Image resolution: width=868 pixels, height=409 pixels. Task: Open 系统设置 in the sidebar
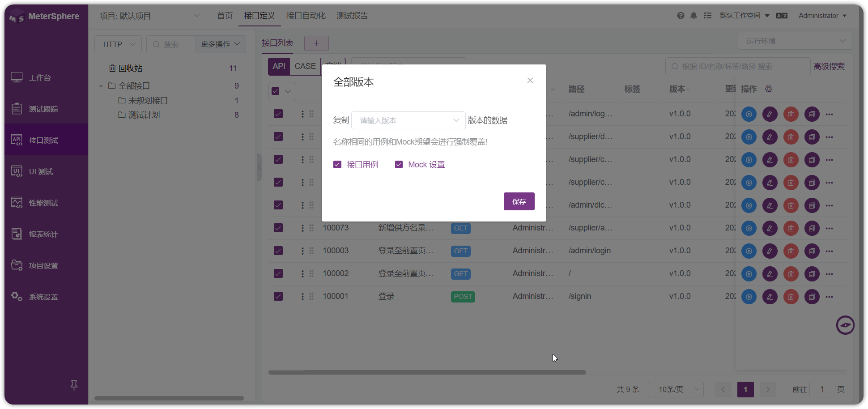[x=47, y=297]
